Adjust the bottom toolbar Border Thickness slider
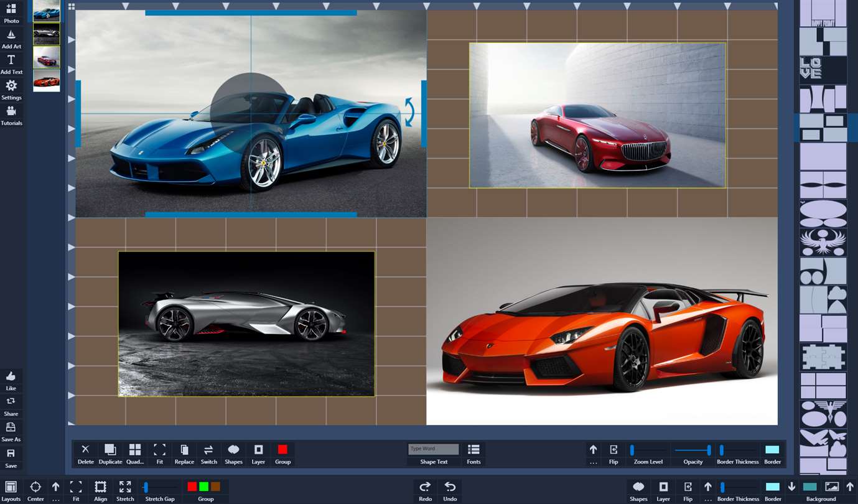This screenshot has height=504, width=858. pyautogui.click(x=739, y=487)
